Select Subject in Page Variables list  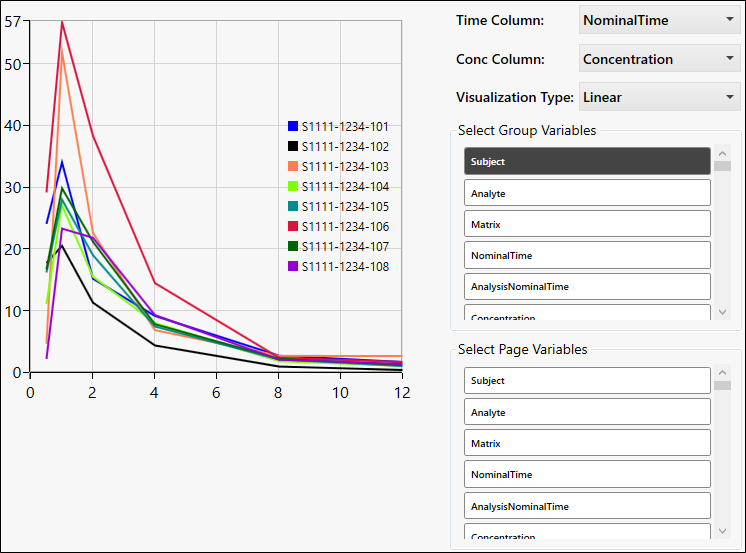(x=587, y=380)
